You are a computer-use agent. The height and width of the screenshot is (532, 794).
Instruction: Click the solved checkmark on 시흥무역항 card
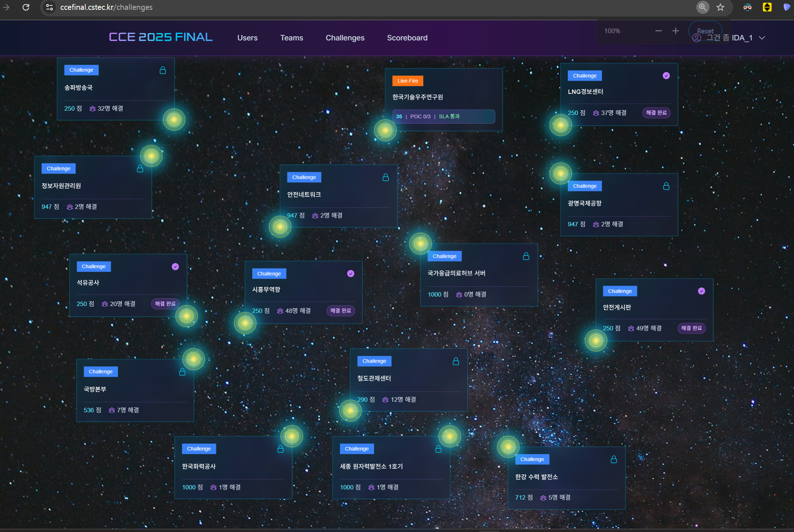[351, 274]
